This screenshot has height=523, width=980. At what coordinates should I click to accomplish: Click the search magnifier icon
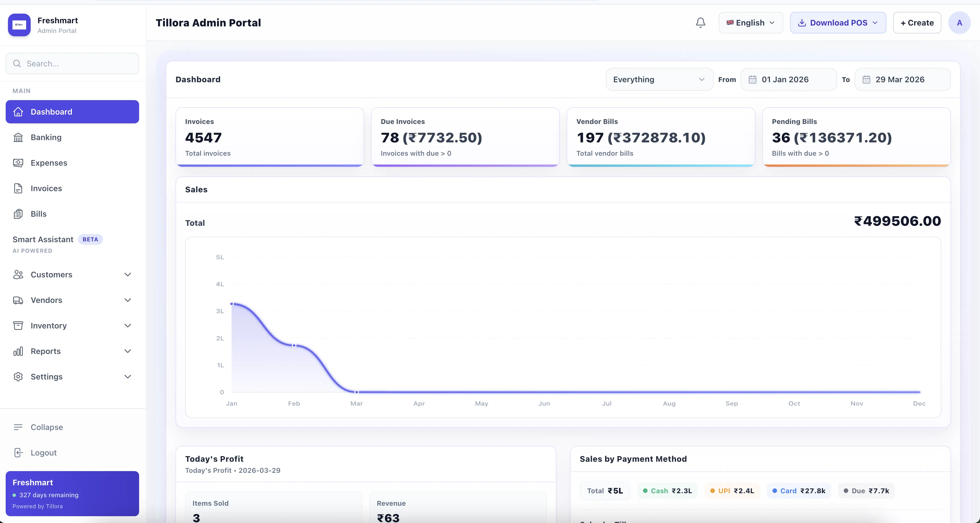17,64
